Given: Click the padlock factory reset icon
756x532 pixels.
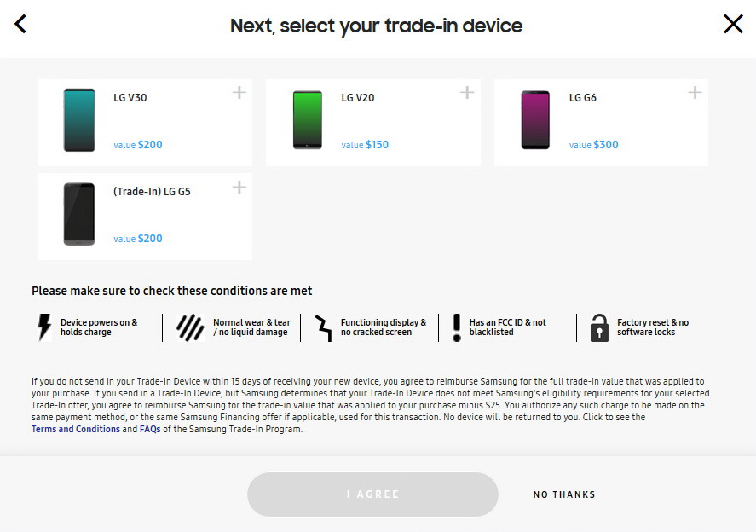Looking at the screenshot, I should (599, 327).
